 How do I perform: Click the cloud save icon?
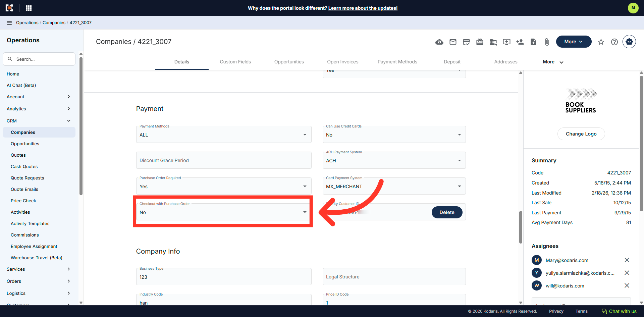pyautogui.click(x=439, y=42)
